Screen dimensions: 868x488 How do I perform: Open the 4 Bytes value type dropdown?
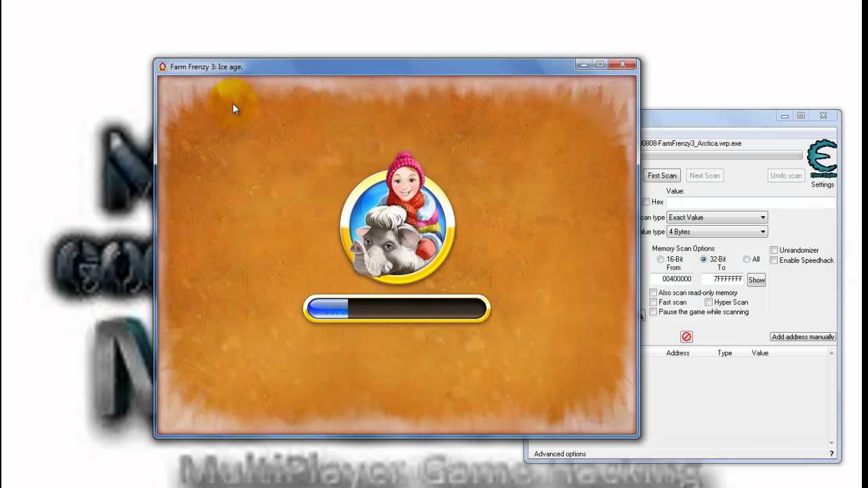(717, 232)
